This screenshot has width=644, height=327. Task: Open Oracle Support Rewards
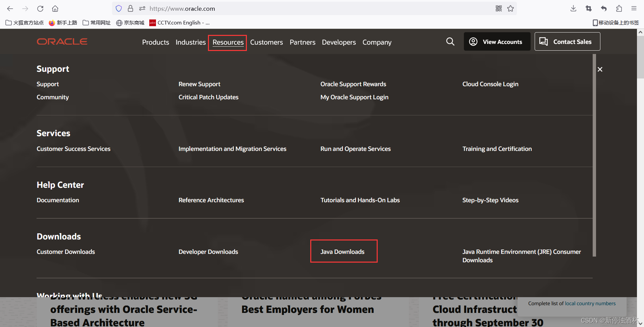click(353, 84)
